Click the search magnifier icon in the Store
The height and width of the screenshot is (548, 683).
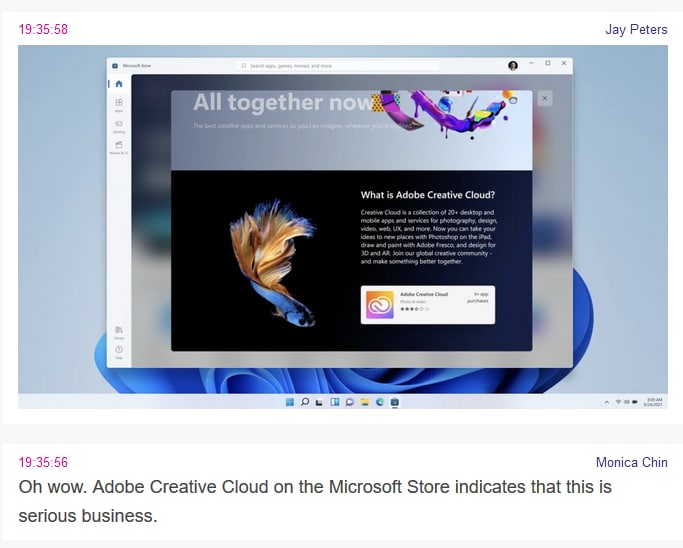pos(243,66)
